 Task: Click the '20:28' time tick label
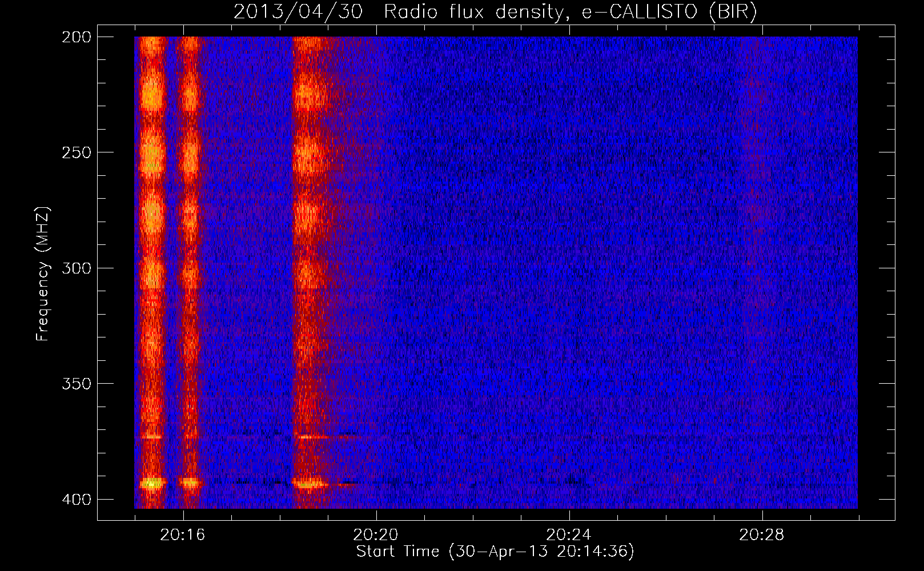[x=762, y=535]
